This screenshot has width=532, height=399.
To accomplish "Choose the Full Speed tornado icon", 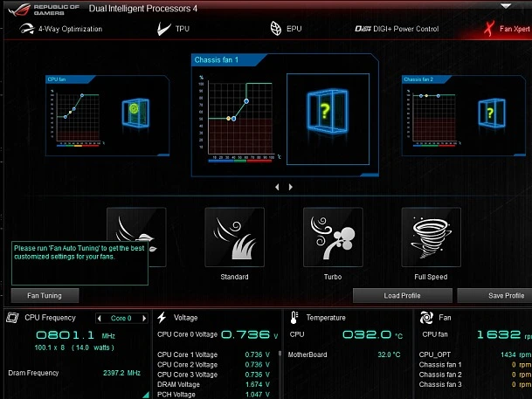I will coord(432,237).
